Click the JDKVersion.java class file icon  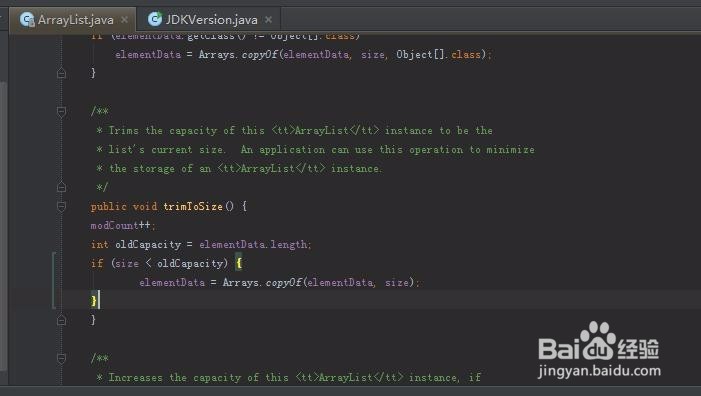pyautogui.click(x=155, y=19)
